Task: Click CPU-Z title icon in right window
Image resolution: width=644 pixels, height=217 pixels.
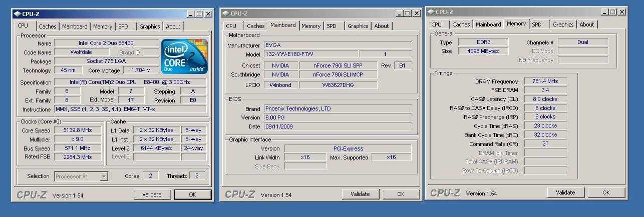Action: 431,12
